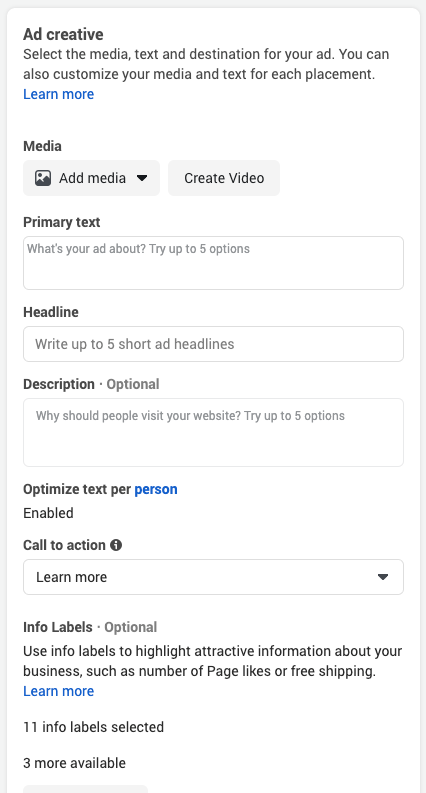Viewport: 426px width, 793px height.
Task: Open the Call to action 'Learn more' selector
Action: (x=214, y=577)
